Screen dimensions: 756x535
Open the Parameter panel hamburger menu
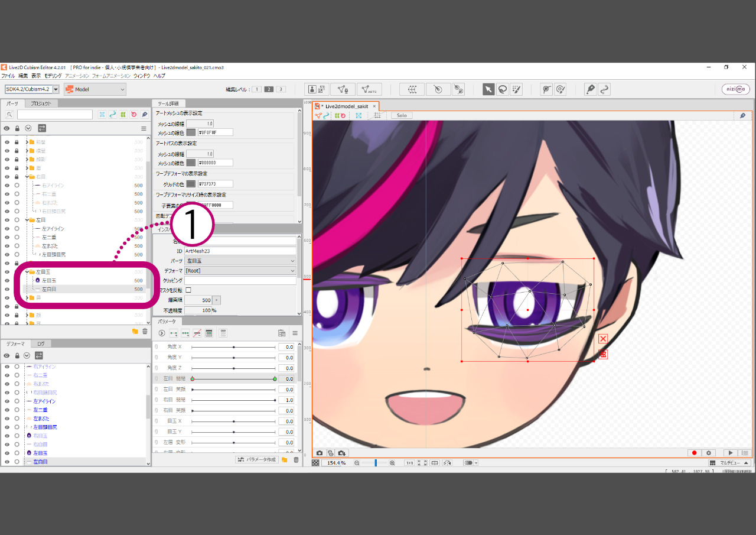tap(295, 333)
